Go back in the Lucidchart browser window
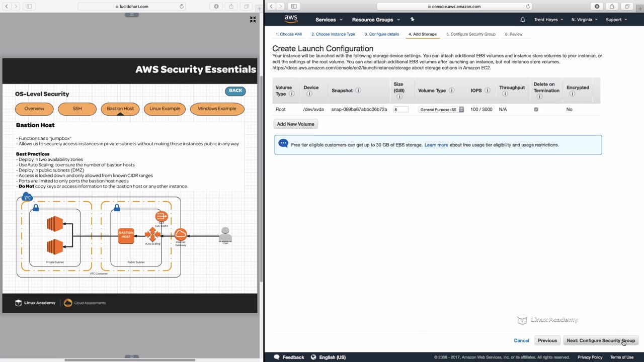644x362 pixels. [7, 7]
